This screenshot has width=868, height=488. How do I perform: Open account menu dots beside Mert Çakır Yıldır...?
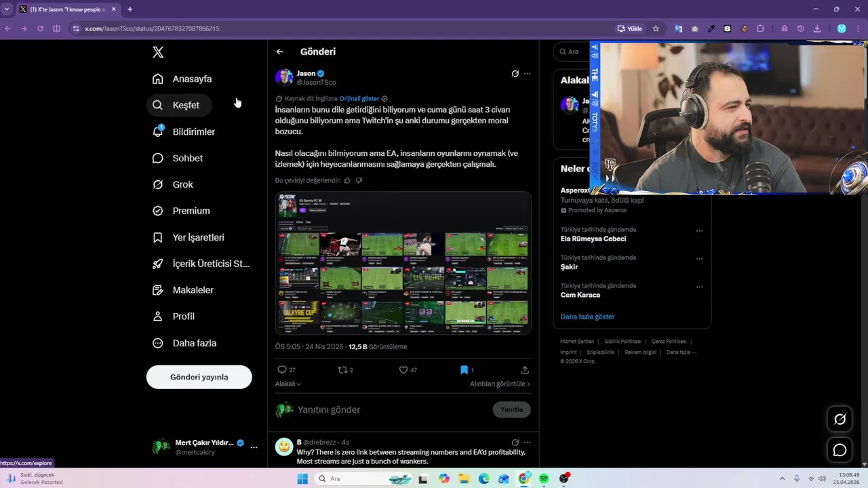click(254, 447)
